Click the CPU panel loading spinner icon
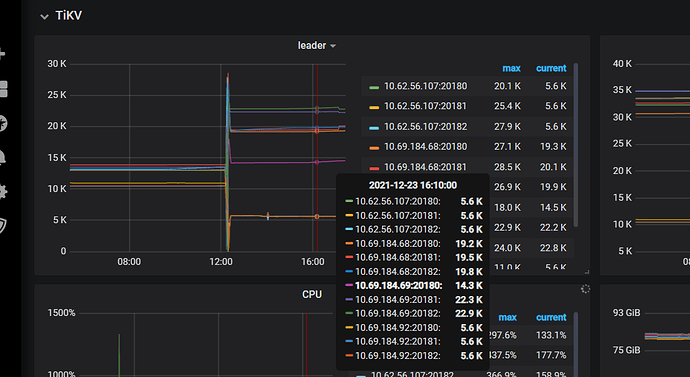 [585, 289]
